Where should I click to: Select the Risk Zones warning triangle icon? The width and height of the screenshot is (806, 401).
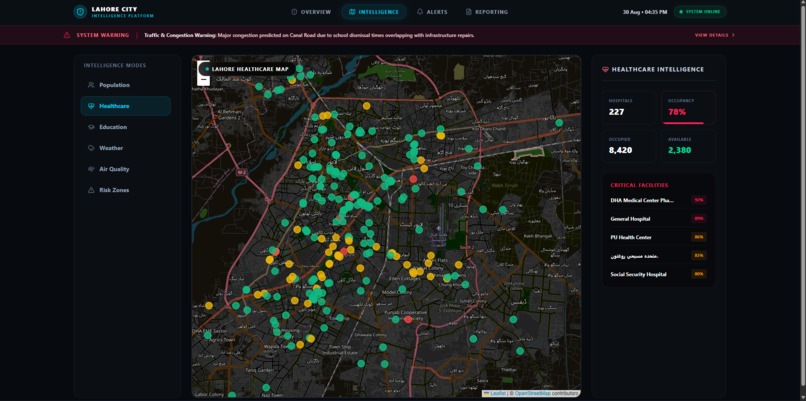(x=91, y=190)
